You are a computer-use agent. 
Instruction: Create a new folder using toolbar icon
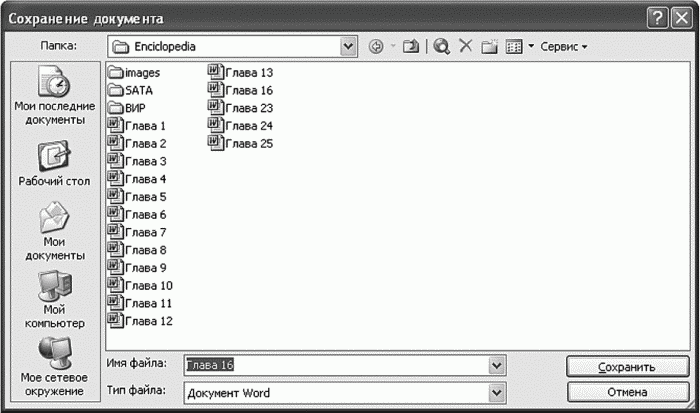tap(489, 46)
